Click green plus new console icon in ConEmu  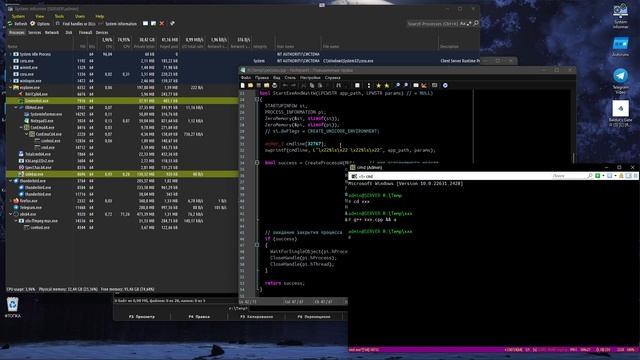[x=598, y=176]
